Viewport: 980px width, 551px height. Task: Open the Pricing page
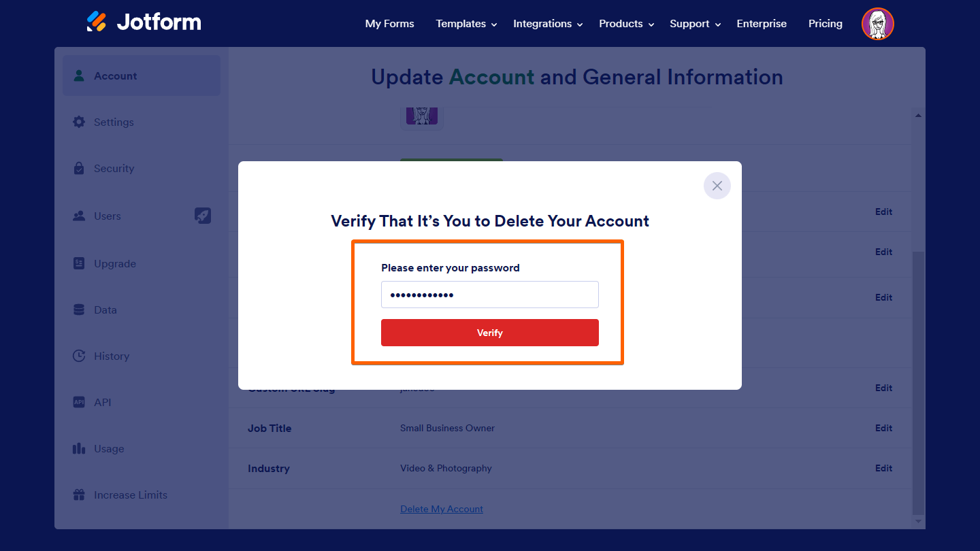pos(825,24)
